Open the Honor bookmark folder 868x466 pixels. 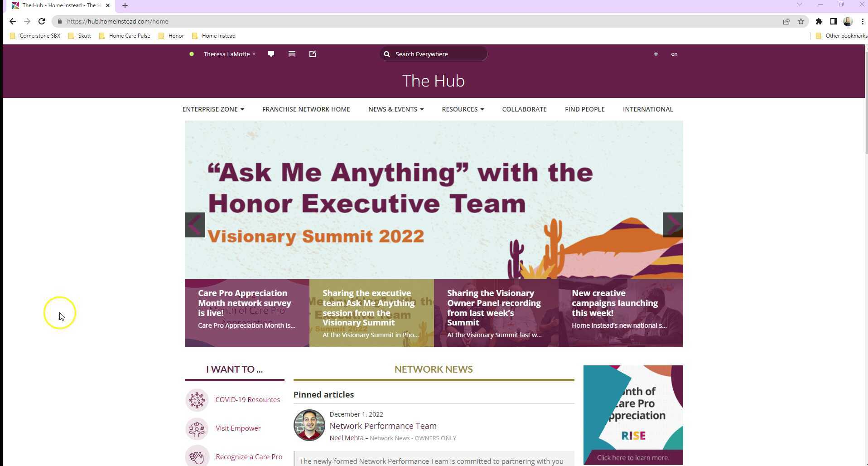(x=171, y=36)
